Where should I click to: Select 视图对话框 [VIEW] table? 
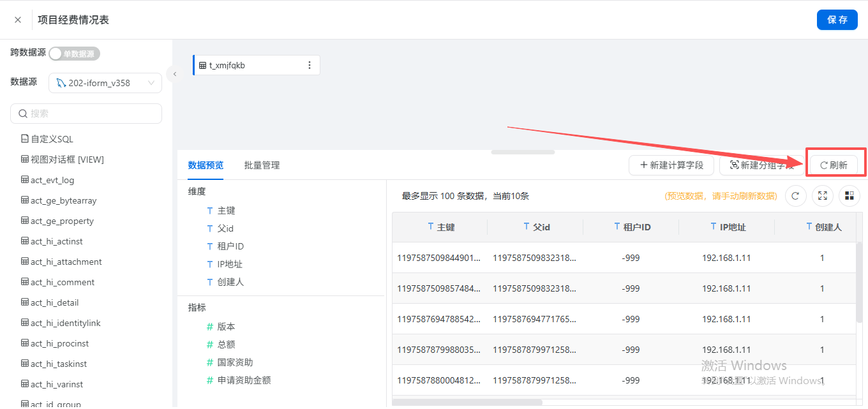63,160
